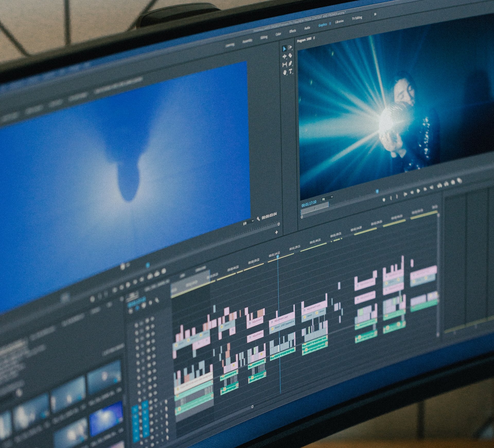Image resolution: width=494 pixels, height=448 pixels.
Task: Switch to the TV Editing workspace
Action: (357, 18)
